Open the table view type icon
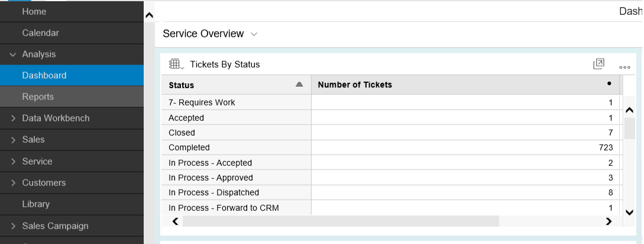Screen dimensions: 644x244 click(x=176, y=64)
